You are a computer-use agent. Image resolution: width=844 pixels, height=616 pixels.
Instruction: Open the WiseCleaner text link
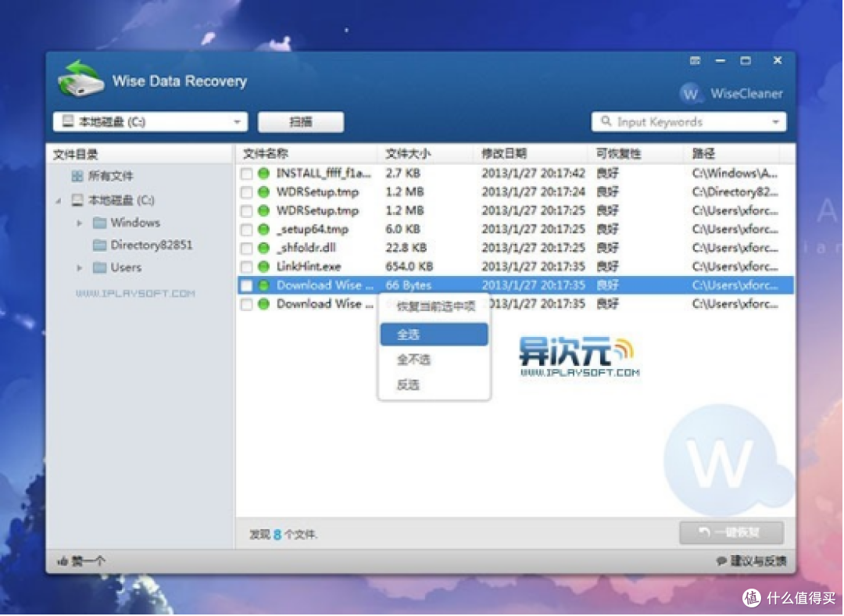(x=746, y=94)
